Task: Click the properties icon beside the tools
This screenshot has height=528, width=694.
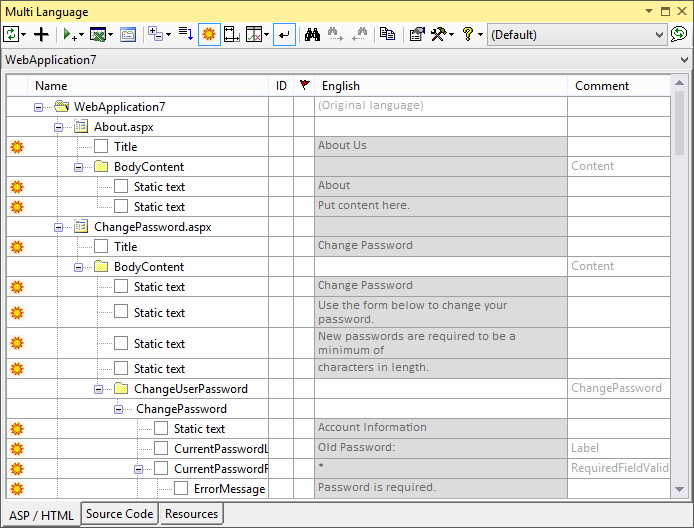Action: [417, 34]
